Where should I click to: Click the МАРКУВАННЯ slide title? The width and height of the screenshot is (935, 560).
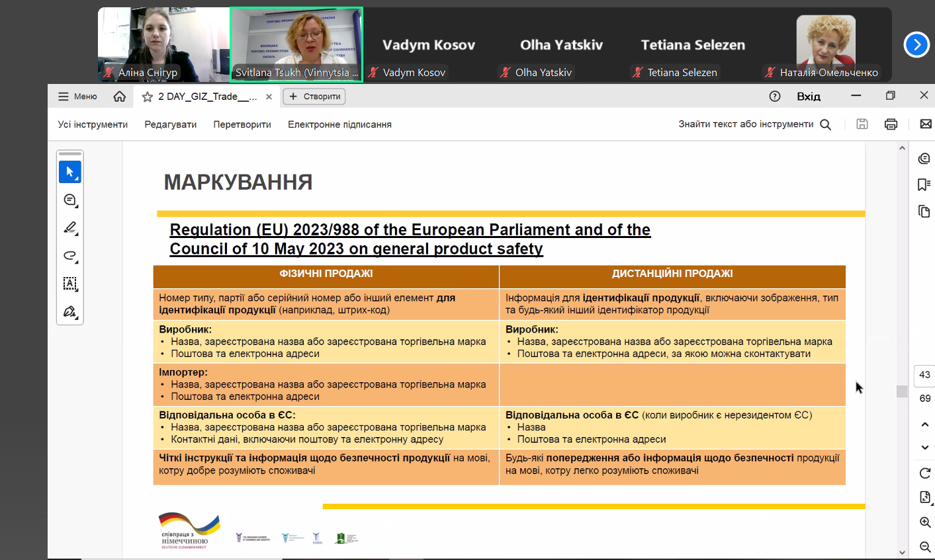(238, 182)
